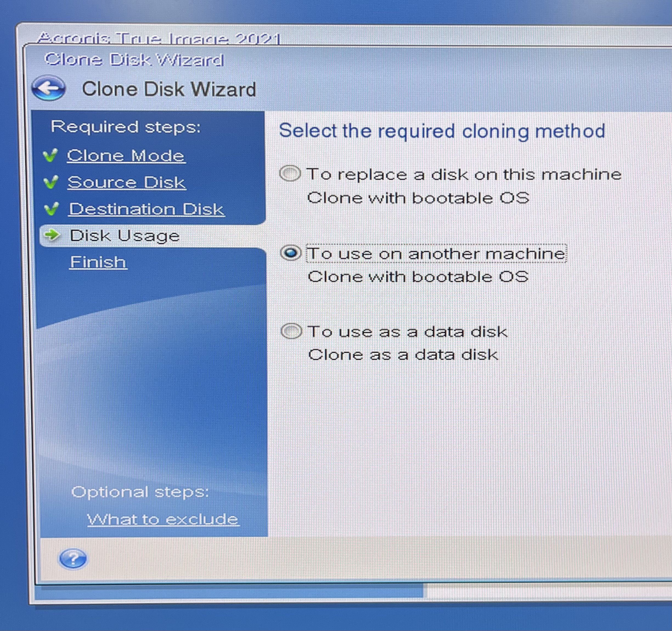Open the Source Disk step
Viewport: 672px width, 631px height.
[x=126, y=183]
